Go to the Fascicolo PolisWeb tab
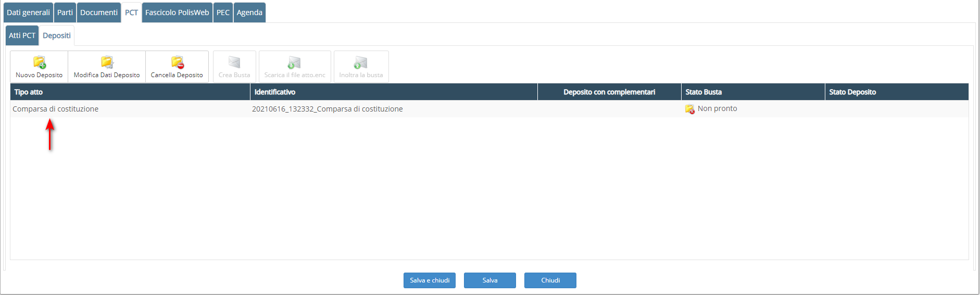The image size is (980, 295). point(177,13)
